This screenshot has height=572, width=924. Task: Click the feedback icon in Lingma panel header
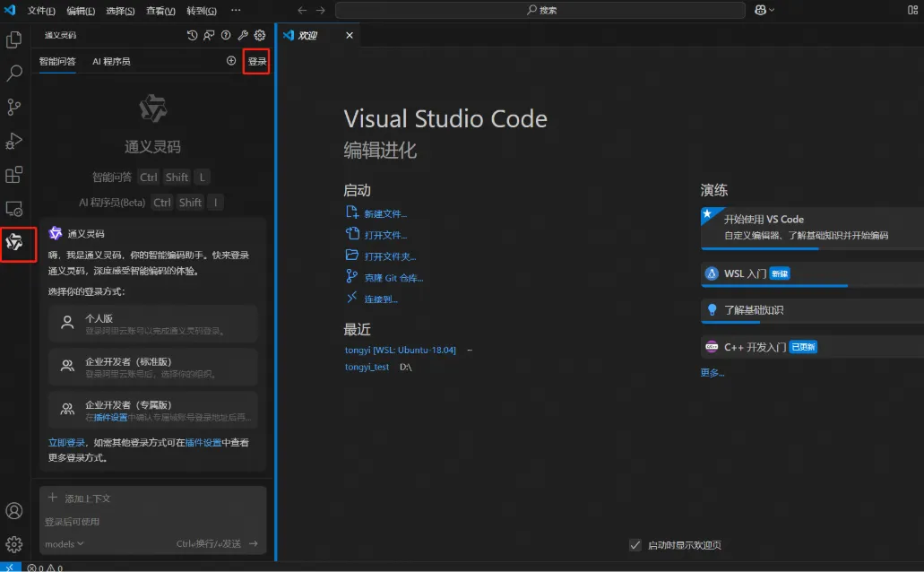click(209, 35)
